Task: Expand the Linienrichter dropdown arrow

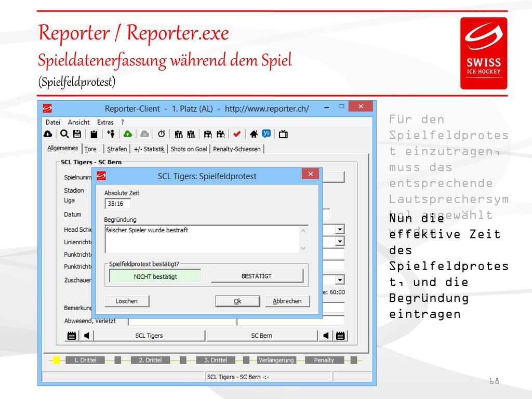Action: [340, 241]
